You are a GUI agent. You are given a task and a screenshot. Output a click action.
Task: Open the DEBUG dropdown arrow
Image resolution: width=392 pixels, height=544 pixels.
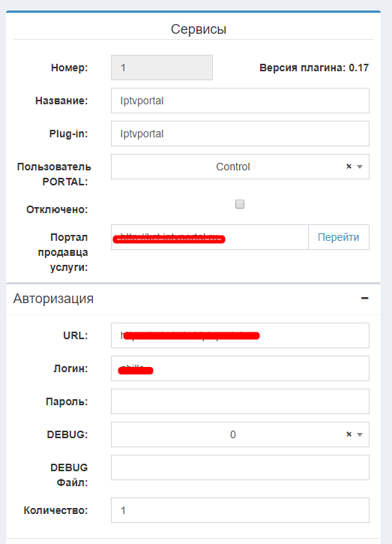coord(360,434)
